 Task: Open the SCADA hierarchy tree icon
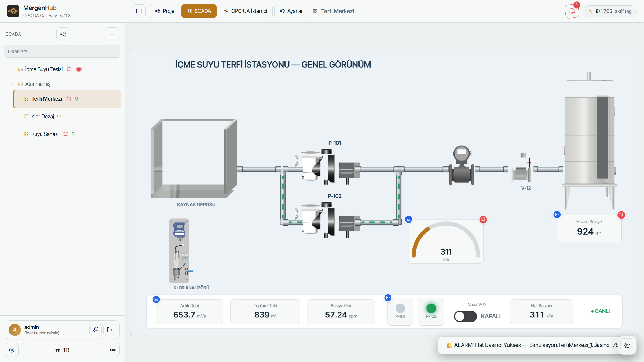coord(63,34)
